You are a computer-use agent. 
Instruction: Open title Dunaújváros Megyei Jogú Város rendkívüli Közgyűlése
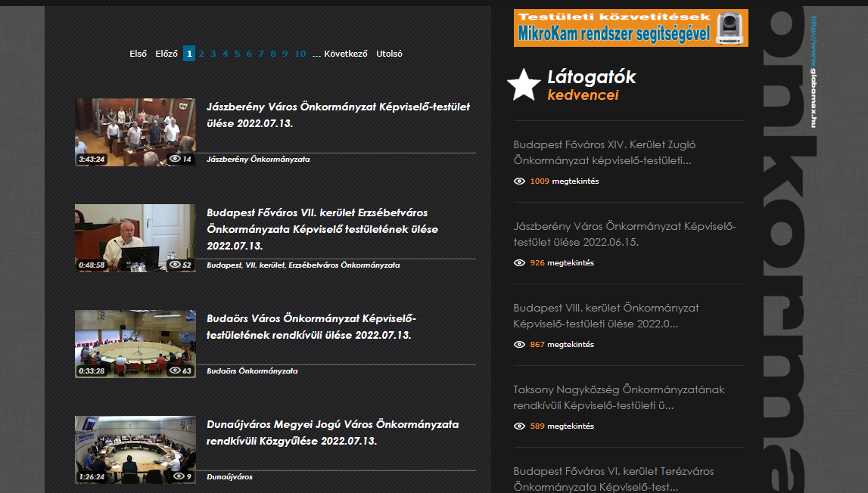tap(333, 433)
